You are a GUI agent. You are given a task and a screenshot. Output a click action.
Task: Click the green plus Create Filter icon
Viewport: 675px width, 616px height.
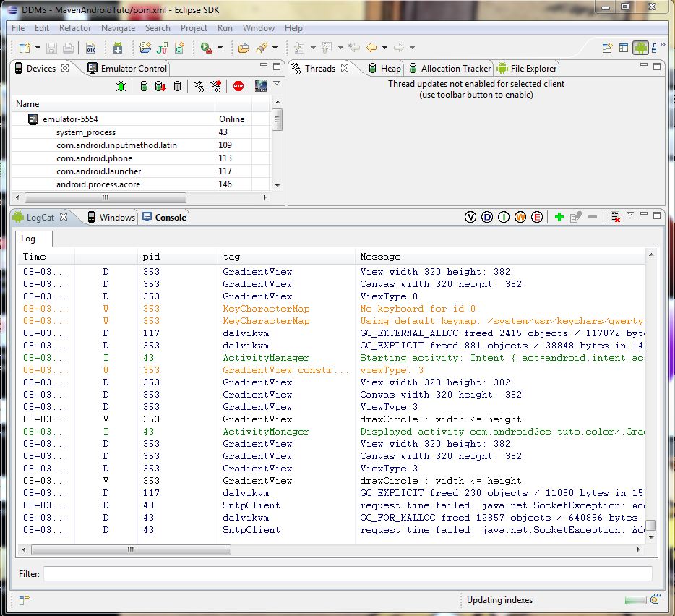559,217
